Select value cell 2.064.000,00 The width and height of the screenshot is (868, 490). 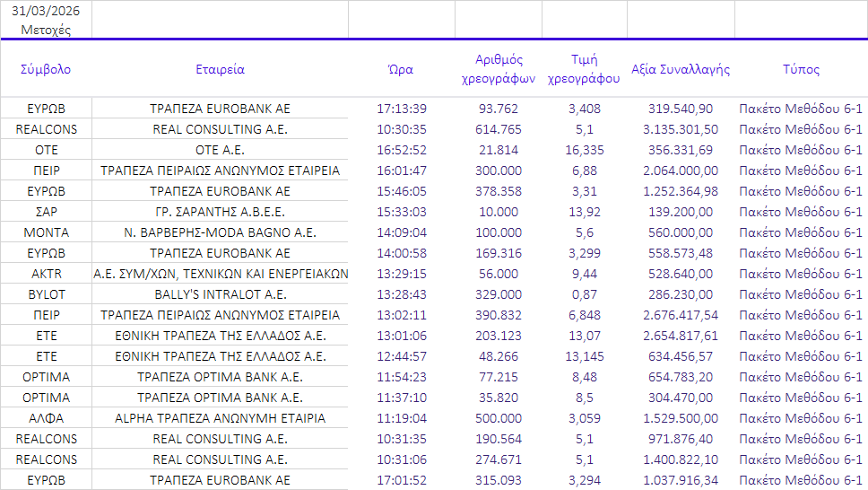tap(681, 171)
